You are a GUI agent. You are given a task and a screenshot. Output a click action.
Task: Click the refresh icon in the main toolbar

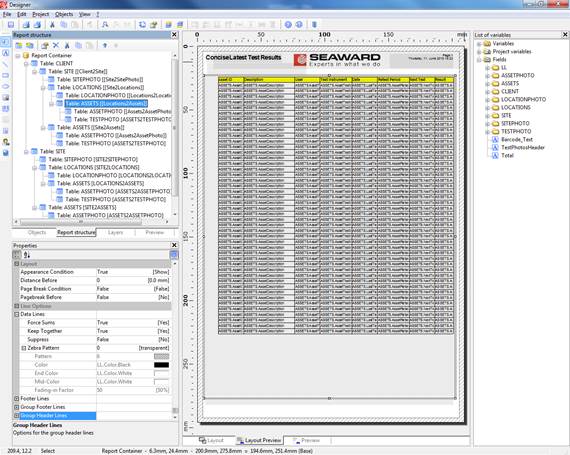(142, 25)
